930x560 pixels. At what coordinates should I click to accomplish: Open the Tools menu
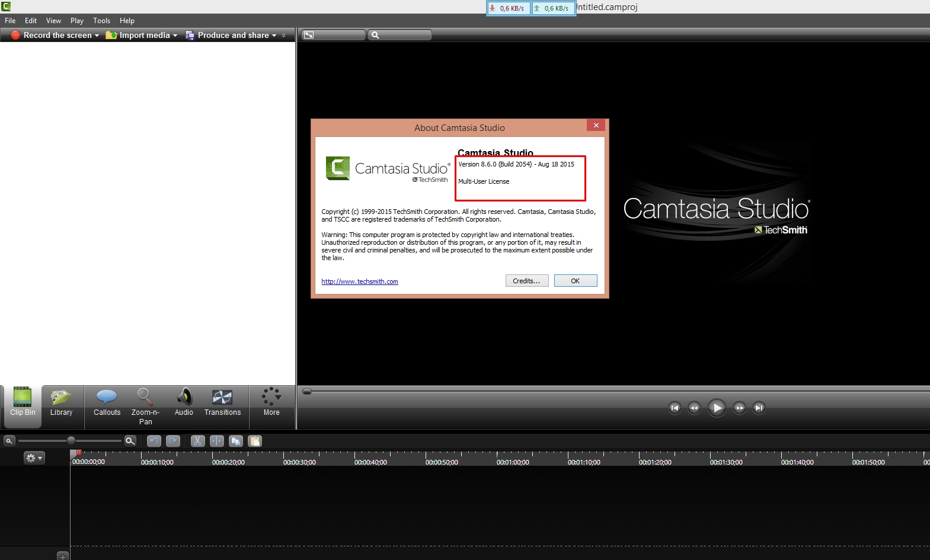(101, 21)
